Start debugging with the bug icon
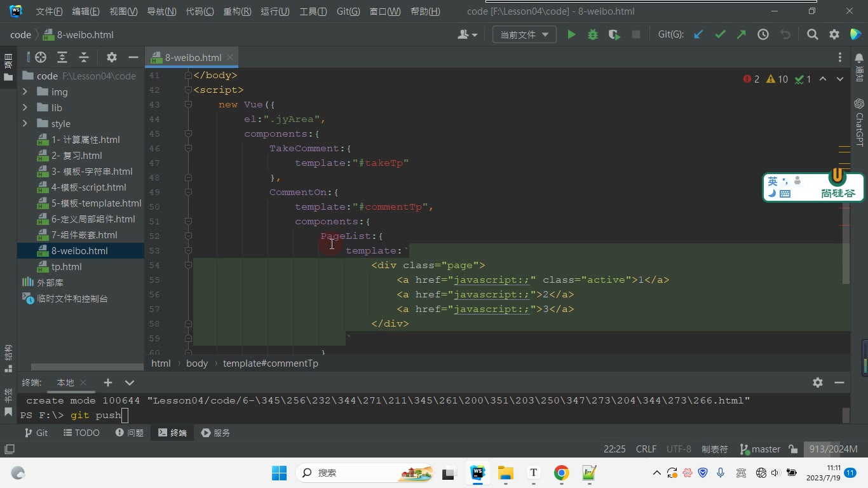Screen dimensions: 868x488 (x=593, y=35)
